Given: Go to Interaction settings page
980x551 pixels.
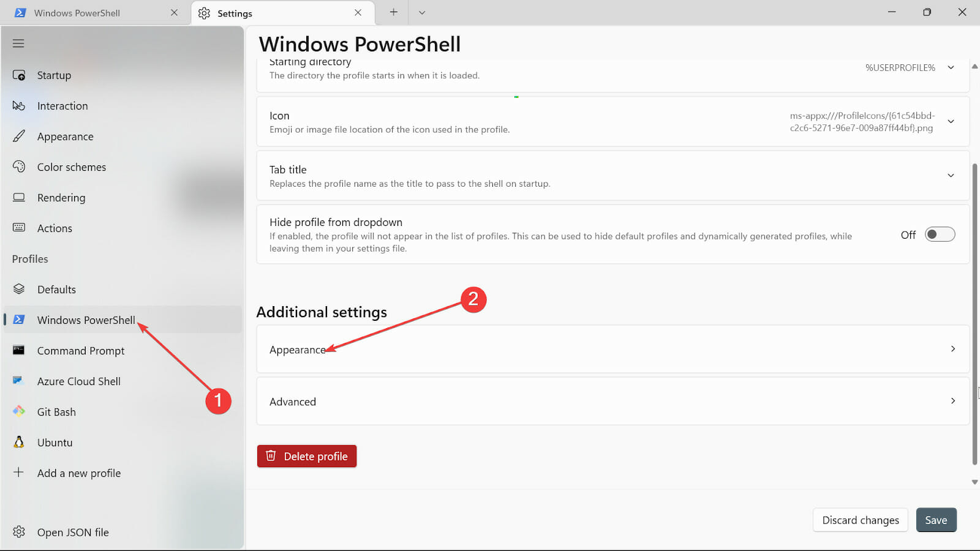Looking at the screenshot, I should 123,106.
